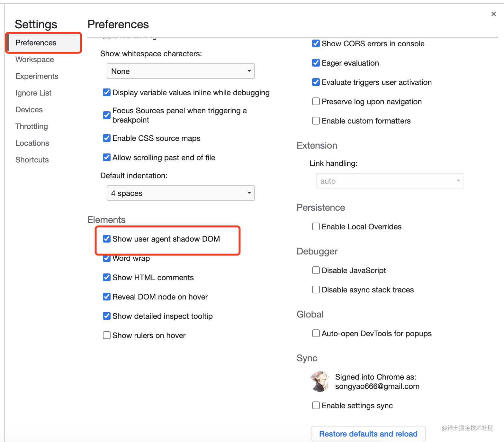Expand the Default indentation dropdown
Image resolution: width=504 pixels, height=442 pixels.
(181, 193)
